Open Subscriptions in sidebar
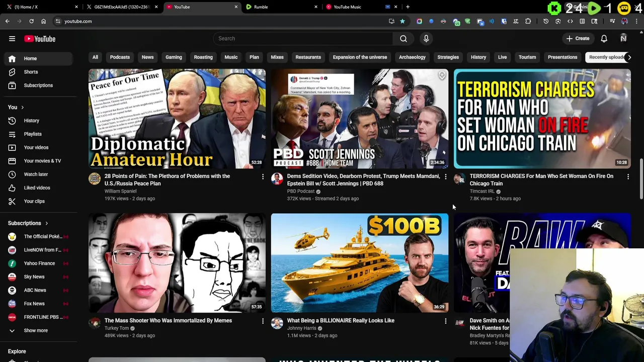644x362 pixels. [x=38, y=85]
